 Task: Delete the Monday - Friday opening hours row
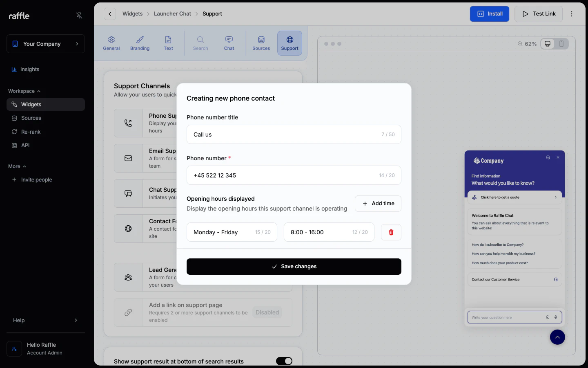tap(391, 232)
